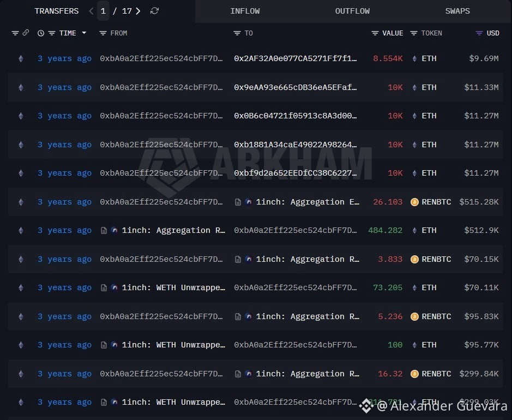Select the $95.77K USD amount
512x420 pixels.
tap(481, 345)
